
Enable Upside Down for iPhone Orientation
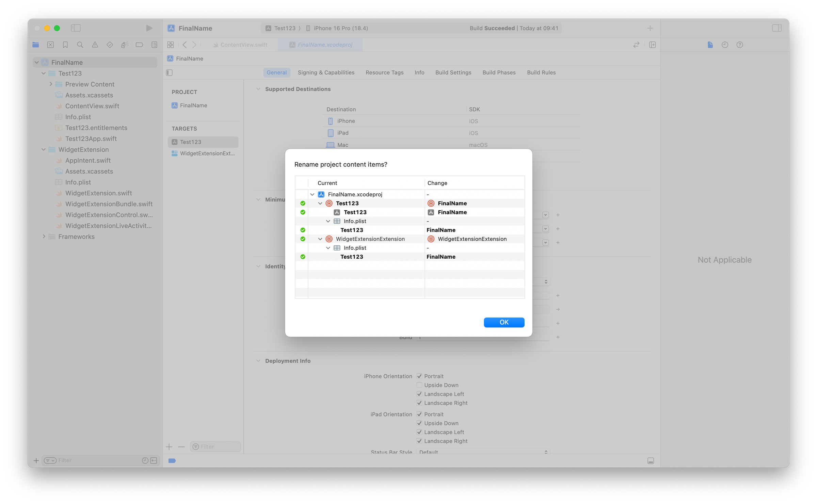click(x=419, y=385)
